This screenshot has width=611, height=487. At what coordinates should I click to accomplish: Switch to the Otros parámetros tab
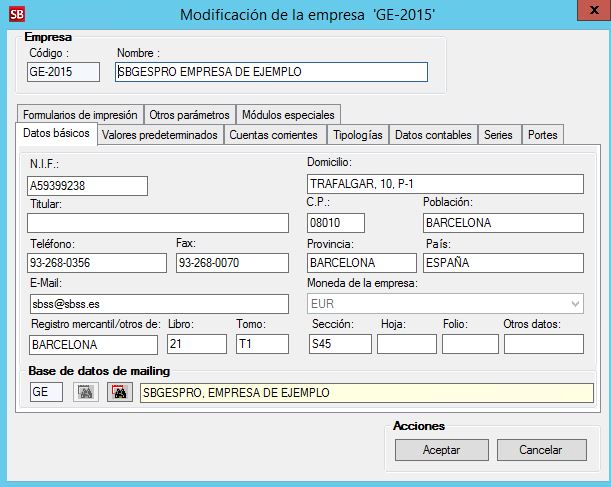(x=190, y=115)
